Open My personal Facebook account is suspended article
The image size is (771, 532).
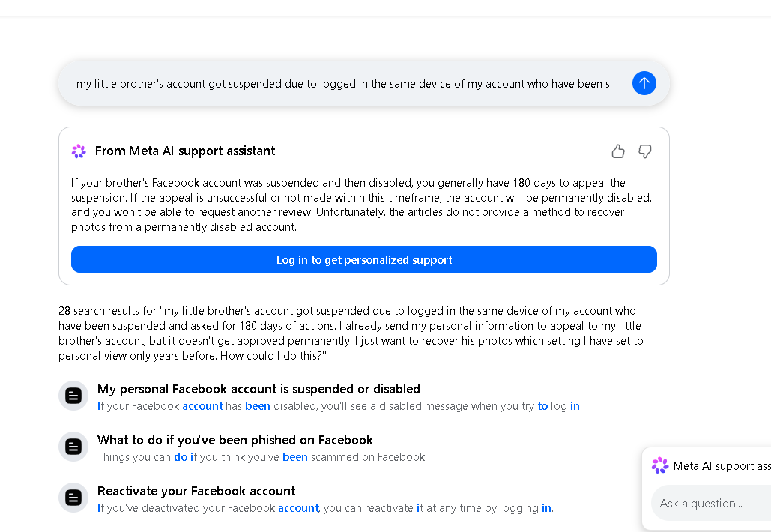pos(258,389)
